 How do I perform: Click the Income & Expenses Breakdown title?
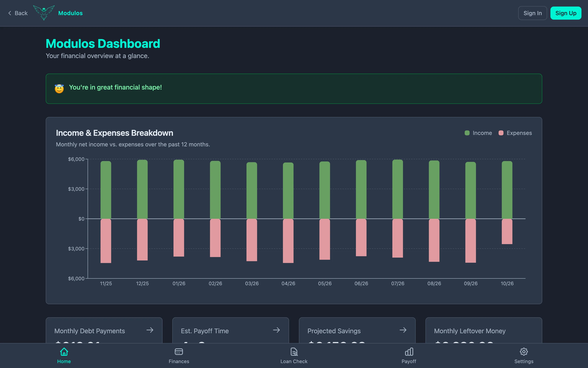[115, 133]
